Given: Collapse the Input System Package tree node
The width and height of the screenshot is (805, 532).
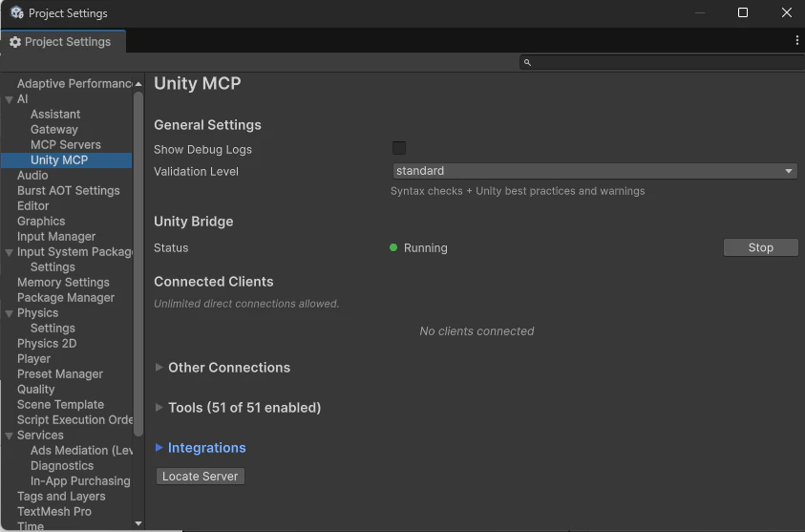Looking at the screenshot, I should pyautogui.click(x=9, y=253).
